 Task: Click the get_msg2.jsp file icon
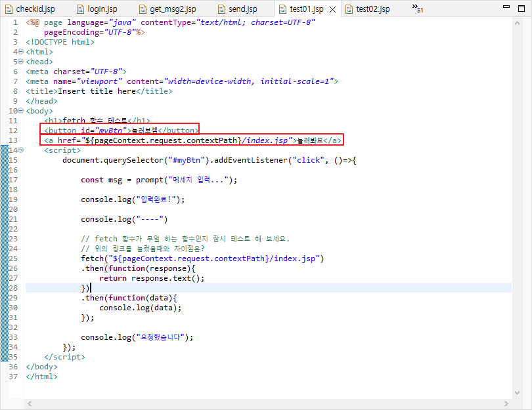(143, 9)
